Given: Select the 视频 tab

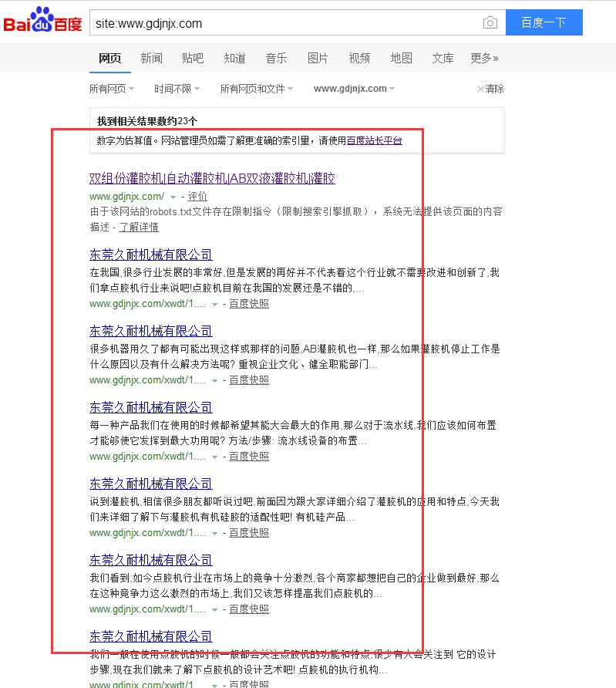Looking at the screenshot, I should [x=359, y=58].
